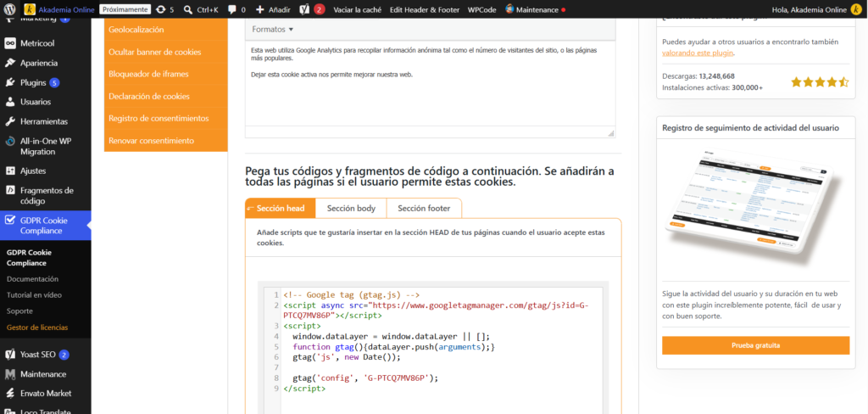Click the All-in-One WP Migration icon
This screenshot has width=868, height=414.
[x=10, y=142]
